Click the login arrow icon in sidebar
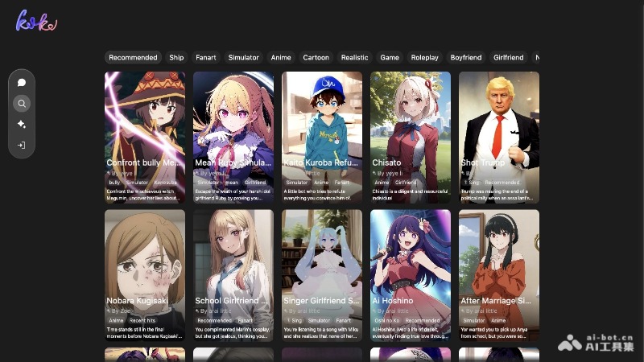This screenshot has height=362, width=644. (22, 146)
